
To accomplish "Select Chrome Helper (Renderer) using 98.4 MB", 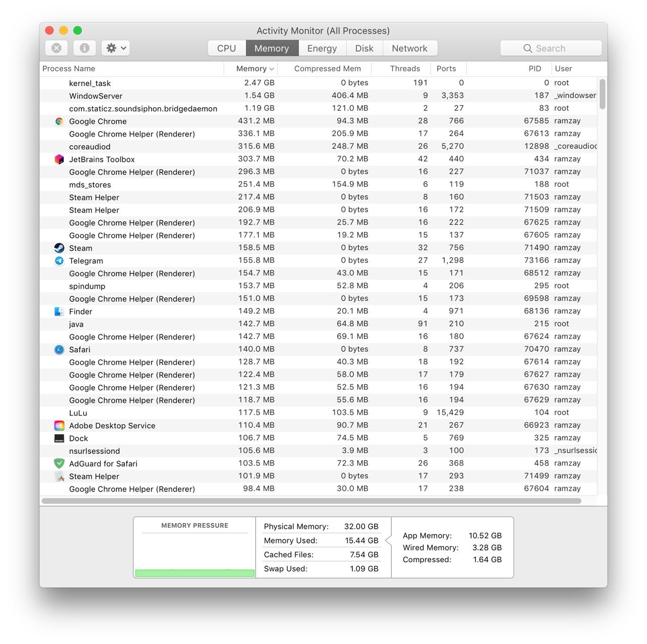I will click(318, 489).
